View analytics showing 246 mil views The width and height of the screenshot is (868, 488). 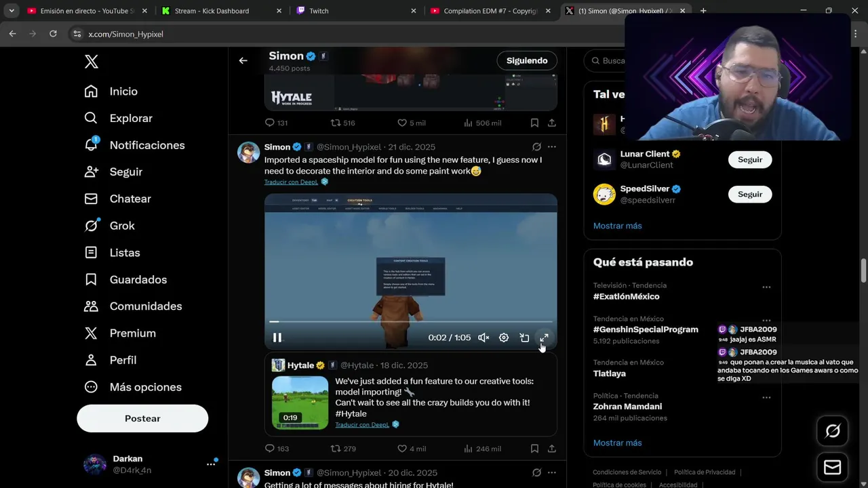click(x=482, y=449)
